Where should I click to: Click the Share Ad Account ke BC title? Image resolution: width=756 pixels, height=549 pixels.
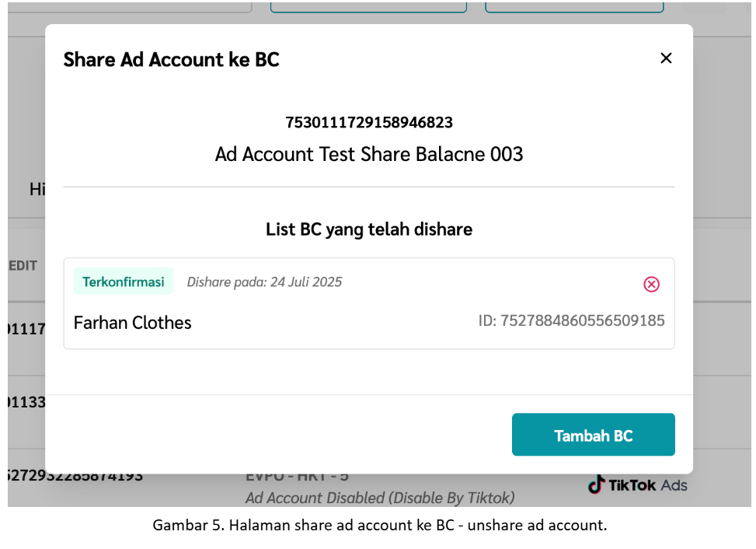(x=171, y=60)
